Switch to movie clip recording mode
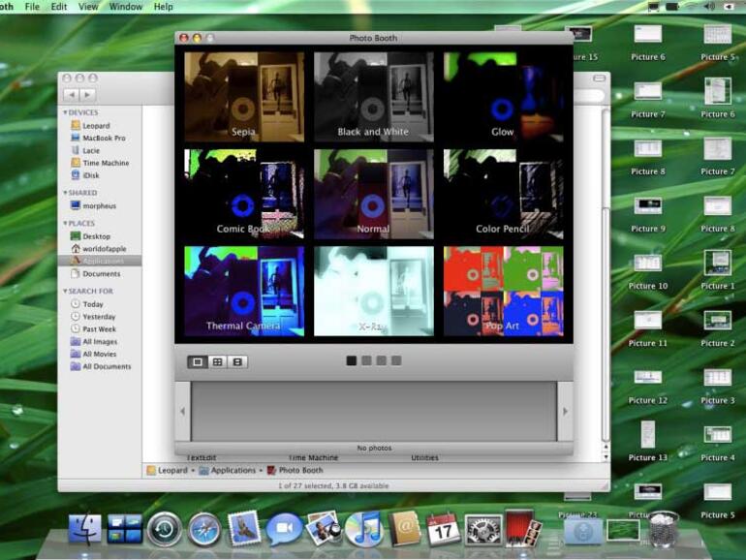The image size is (746, 560). point(237,361)
